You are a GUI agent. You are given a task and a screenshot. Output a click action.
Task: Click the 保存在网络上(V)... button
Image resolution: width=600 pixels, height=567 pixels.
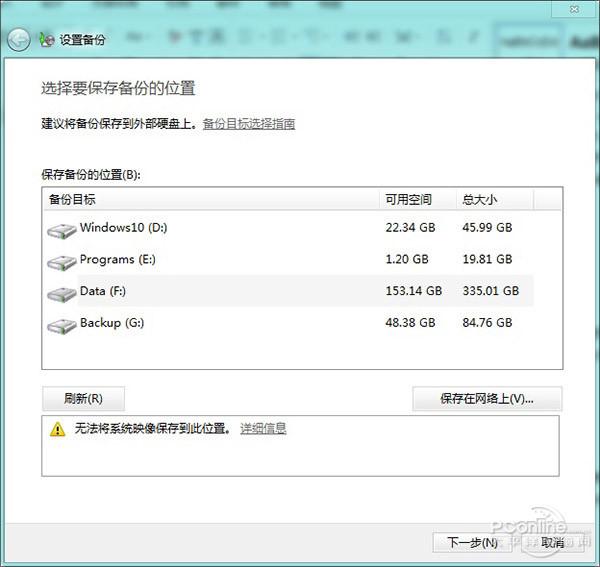tap(487, 399)
